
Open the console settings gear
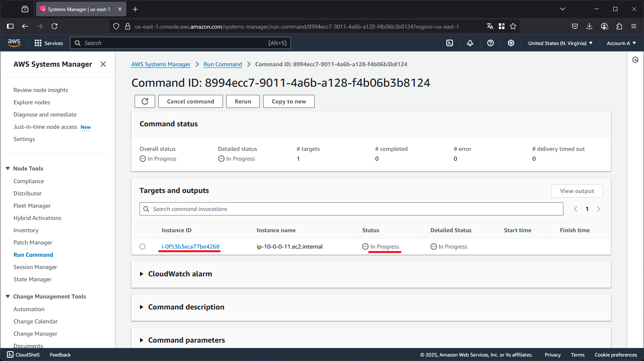pos(511,43)
